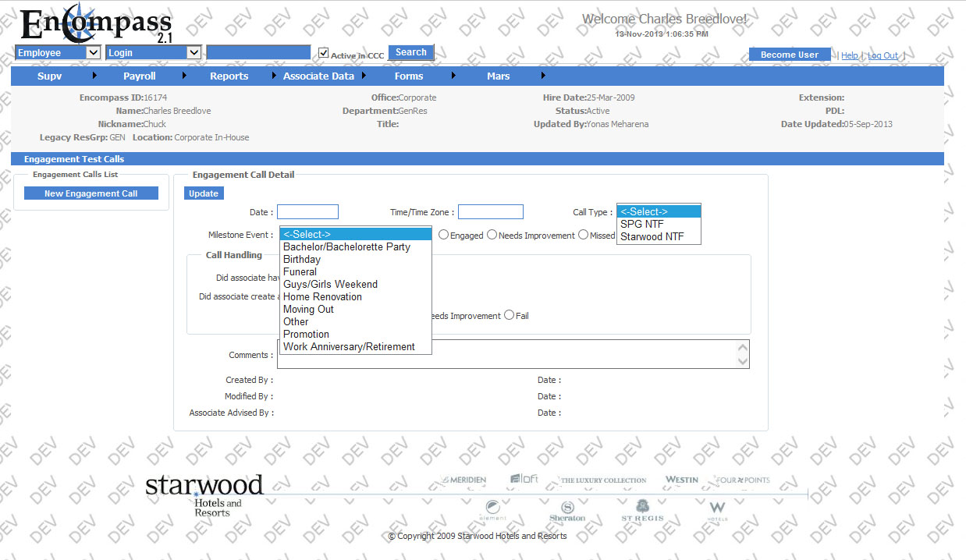Select the Engaged radio button
966x560 pixels.
(x=443, y=235)
